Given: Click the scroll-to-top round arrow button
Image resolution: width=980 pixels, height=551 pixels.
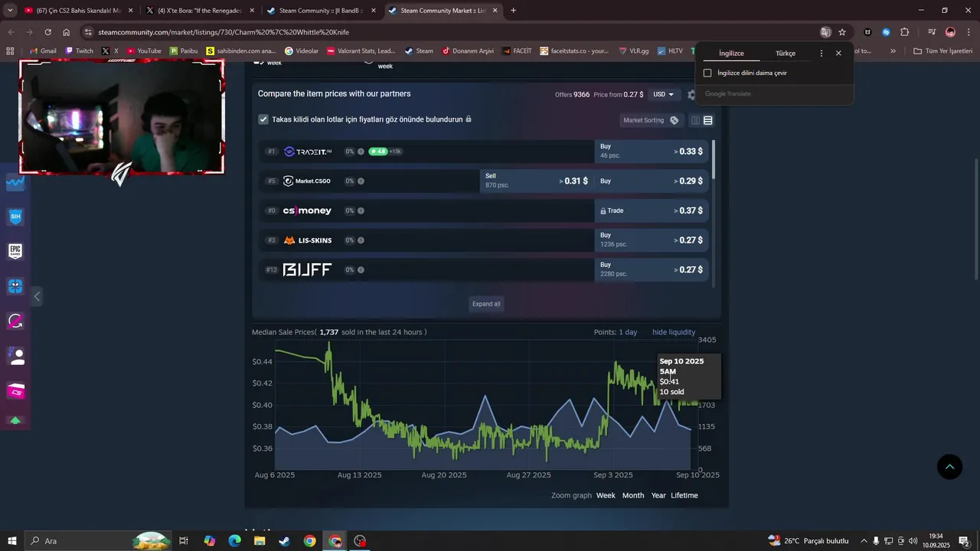Looking at the screenshot, I should [x=949, y=467].
